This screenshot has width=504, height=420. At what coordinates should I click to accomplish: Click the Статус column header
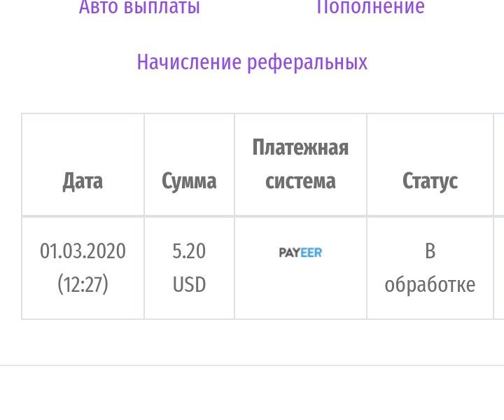(430, 181)
